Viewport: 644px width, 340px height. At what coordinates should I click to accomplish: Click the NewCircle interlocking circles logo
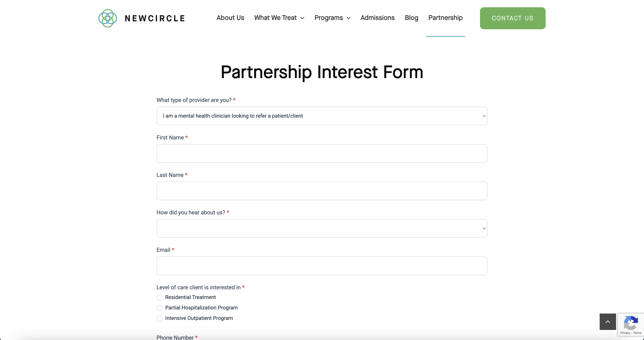[x=108, y=18]
